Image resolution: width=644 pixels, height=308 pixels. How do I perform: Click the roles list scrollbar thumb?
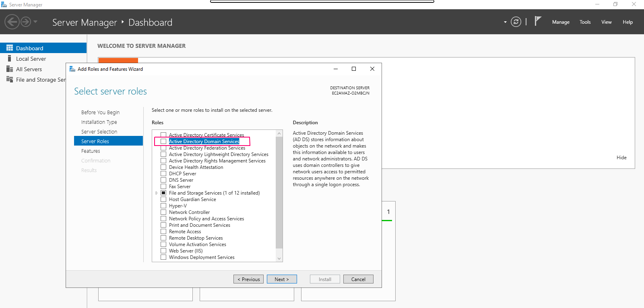click(x=279, y=192)
